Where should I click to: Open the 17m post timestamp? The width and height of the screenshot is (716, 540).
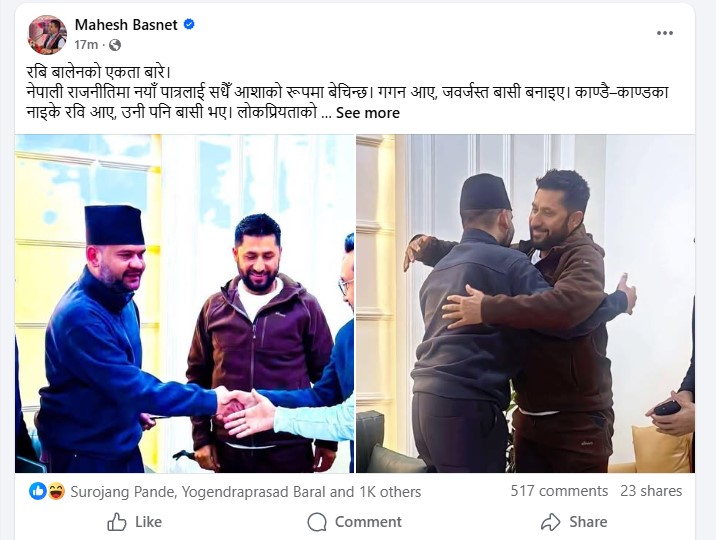pos(86,45)
